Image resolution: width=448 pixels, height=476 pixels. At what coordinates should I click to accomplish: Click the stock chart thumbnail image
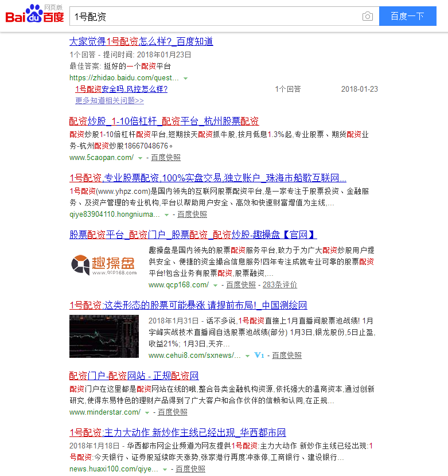pyautogui.click(x=104, y=337)
